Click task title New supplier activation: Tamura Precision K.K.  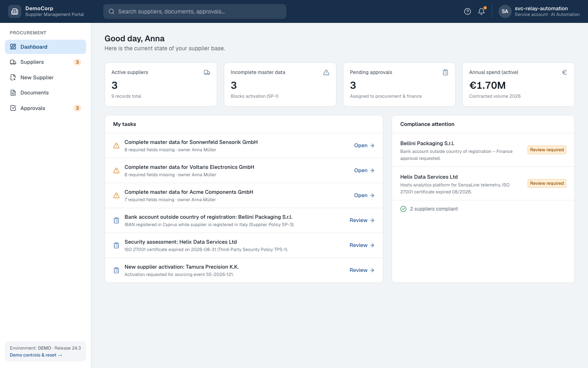pyautogui.click(x=182, y=267)
